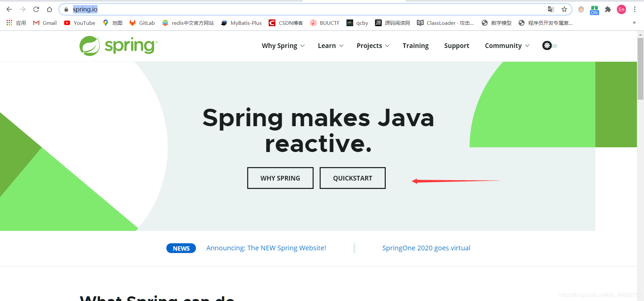Open the 地图 maps bookmark
Viewport: 644px width, 301px height.
112,23
